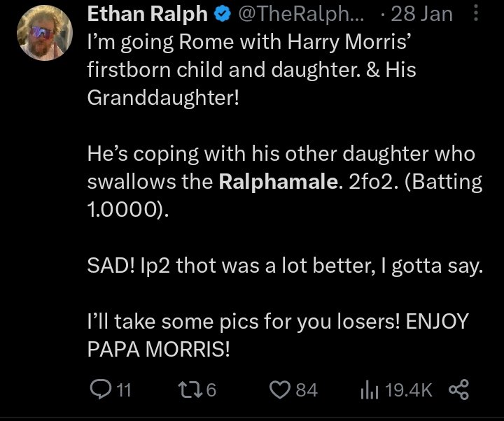Click the retweet count 6

(211, 390)
